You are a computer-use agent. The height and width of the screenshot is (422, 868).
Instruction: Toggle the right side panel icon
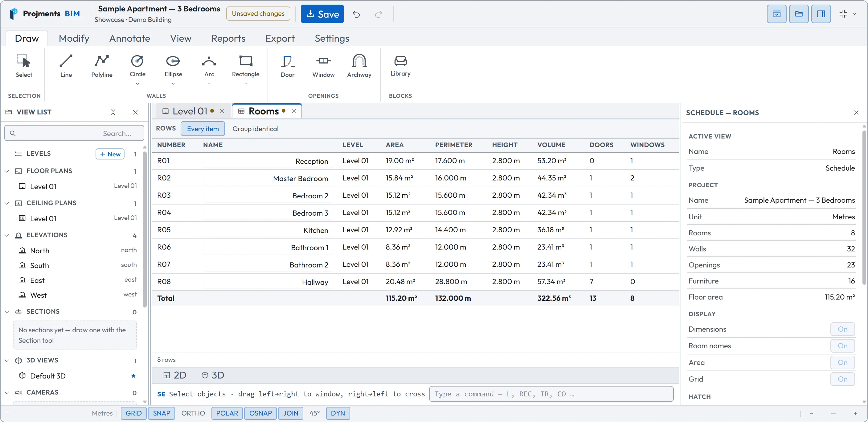pyautogui.click(x=821, y=14)
